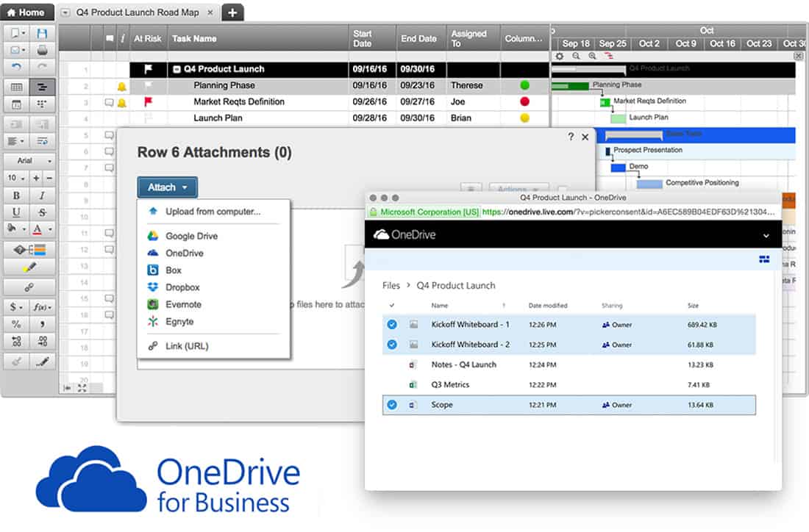Apply percent format icon
Image resolution: width=809 pixels, height=532 pixels.
16,324
